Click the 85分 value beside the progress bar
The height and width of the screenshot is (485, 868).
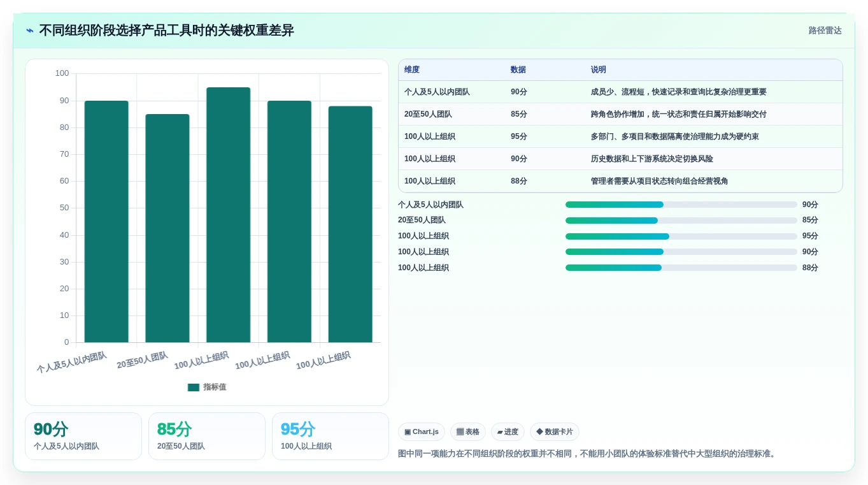(x=810, y=221)
